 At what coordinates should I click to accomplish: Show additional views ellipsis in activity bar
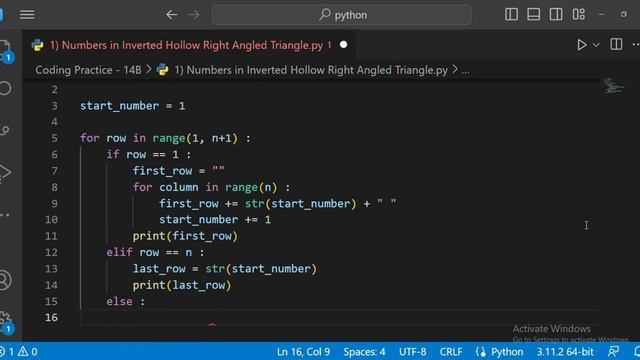[x=5, y=215]
